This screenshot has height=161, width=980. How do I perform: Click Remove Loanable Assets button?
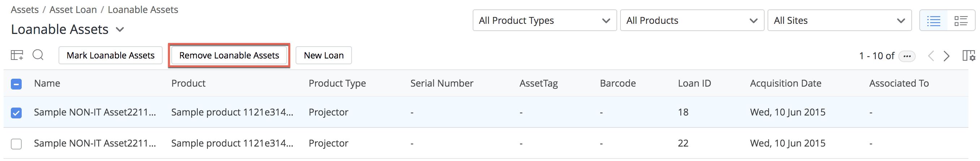[x=229, y=56]
